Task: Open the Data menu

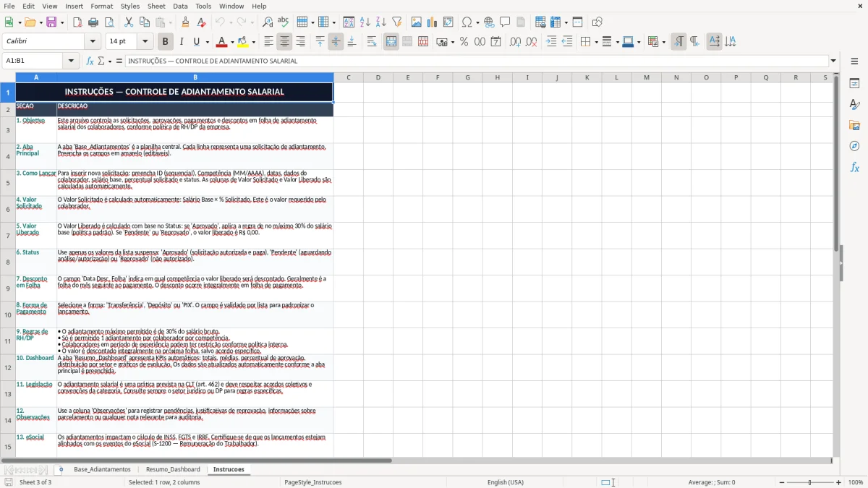Action: [x=180, y=6]
